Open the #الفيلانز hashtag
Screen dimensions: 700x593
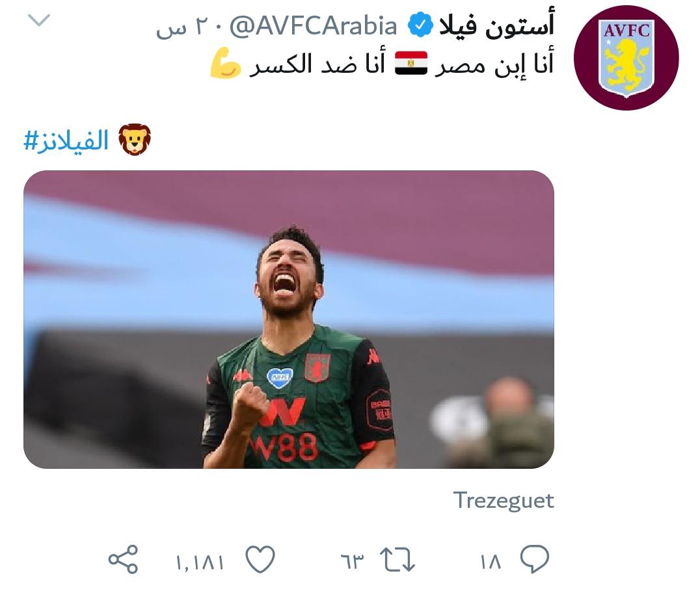point(66,140)
